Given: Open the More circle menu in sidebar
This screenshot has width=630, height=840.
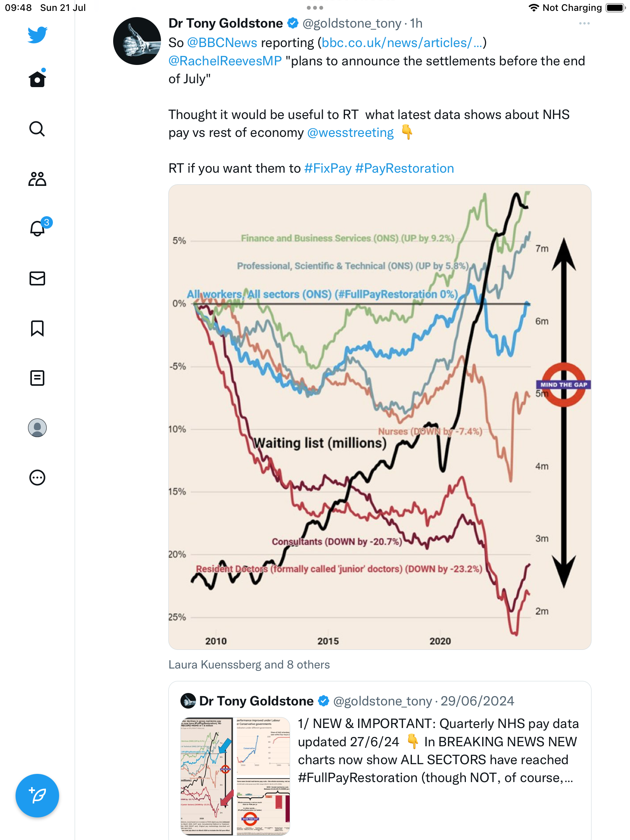Looking at the screenshot, I should (37, 478).
